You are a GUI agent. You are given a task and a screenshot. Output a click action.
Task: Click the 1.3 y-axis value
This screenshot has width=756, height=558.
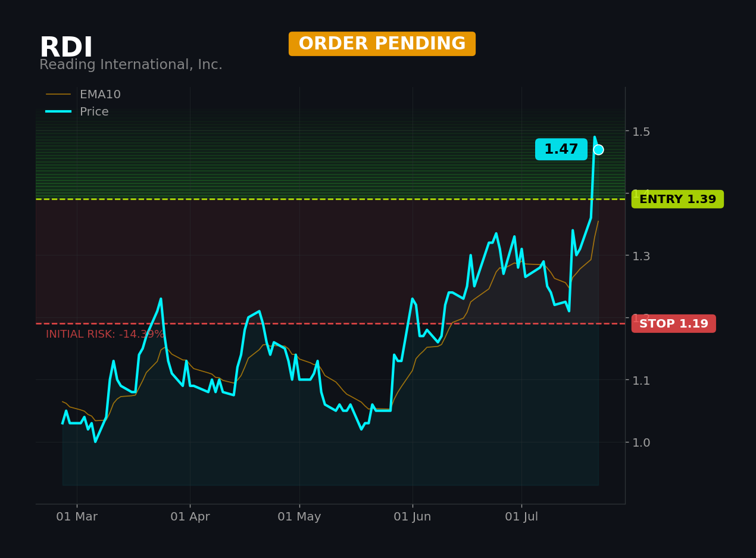coord(641,255)
